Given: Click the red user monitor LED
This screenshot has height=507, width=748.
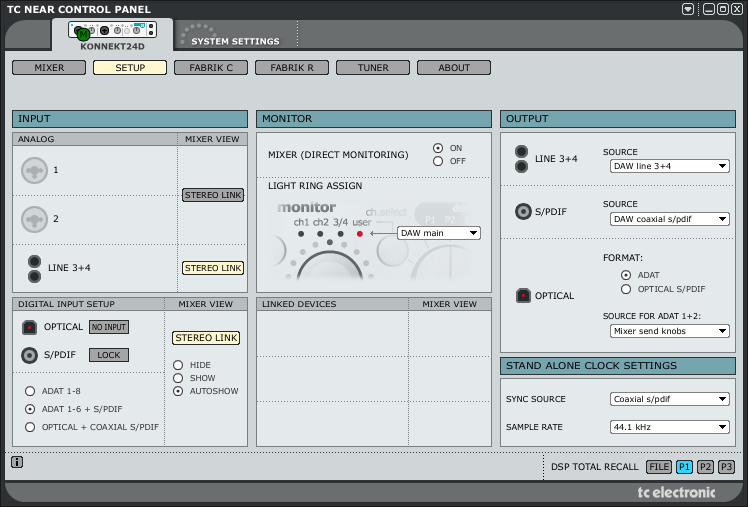Looking at the screenshot, I should pos(360,234).
